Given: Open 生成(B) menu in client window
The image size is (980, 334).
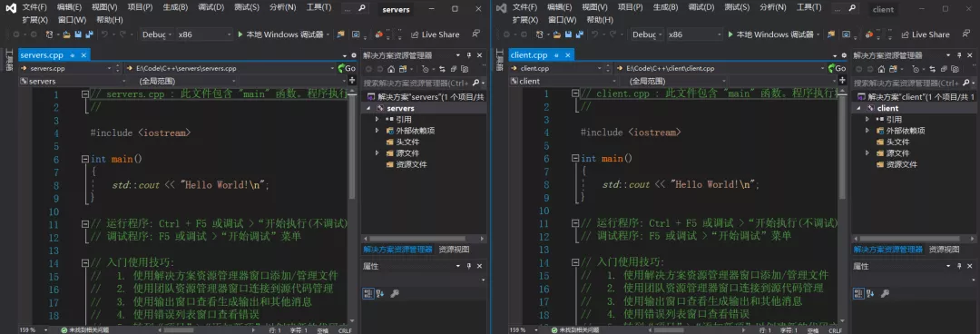Looking at the screenshot, I should pos(666,7).
